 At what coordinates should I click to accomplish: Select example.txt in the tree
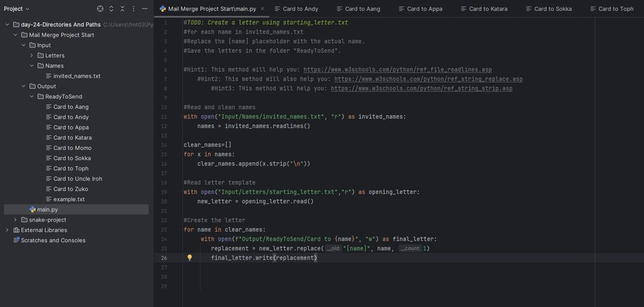[69, 199]
